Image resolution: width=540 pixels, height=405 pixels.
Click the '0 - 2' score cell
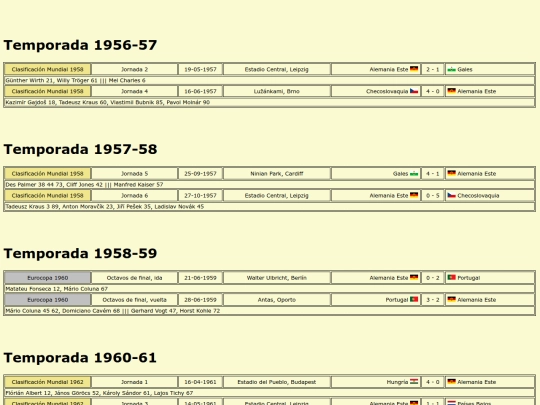click(433, 278)
